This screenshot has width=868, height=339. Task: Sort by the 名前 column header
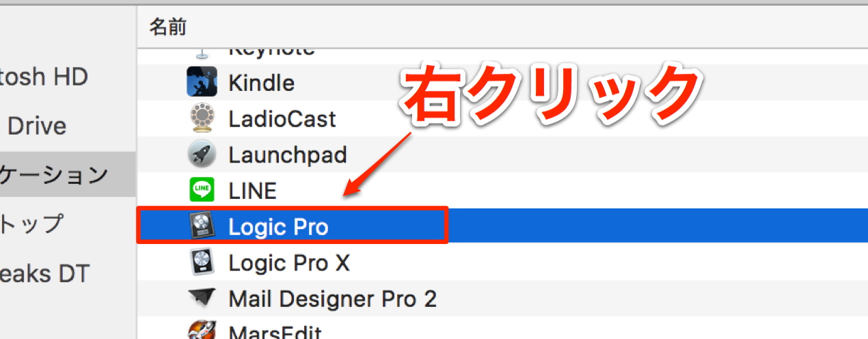[167, 27]
